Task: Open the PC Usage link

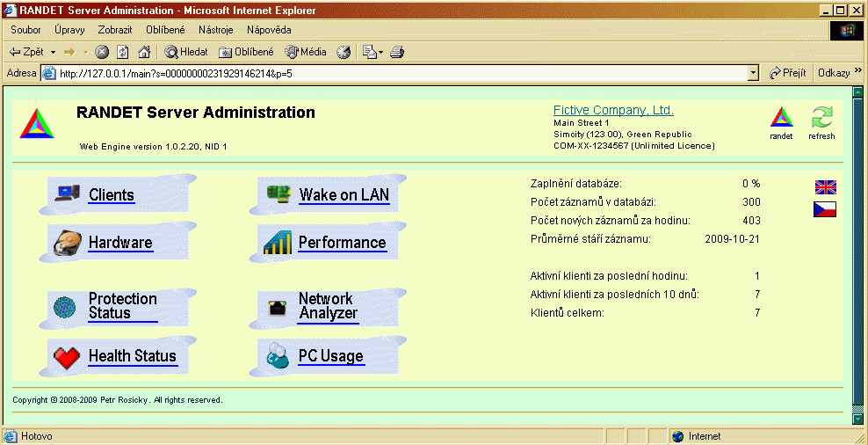Action: (331, 356)
